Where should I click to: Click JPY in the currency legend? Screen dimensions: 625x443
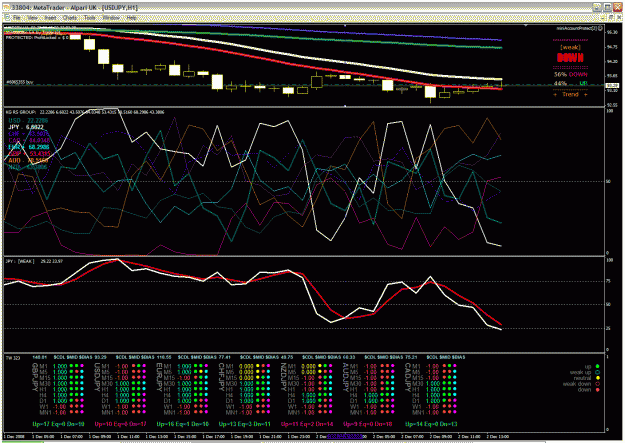click(26, 127)
